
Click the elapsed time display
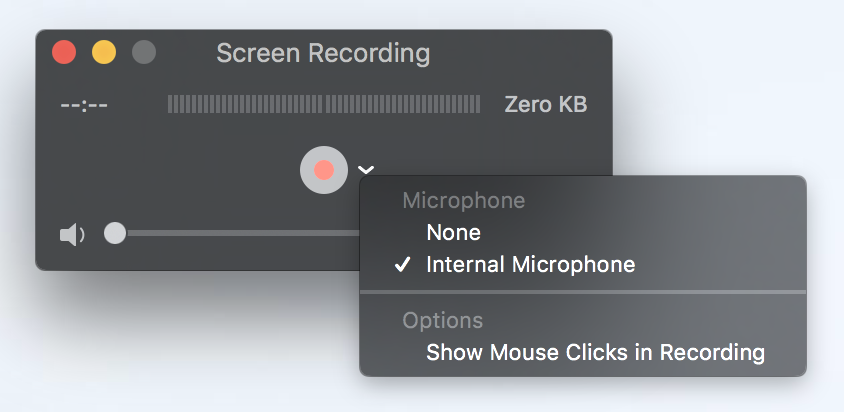point(84,104)
